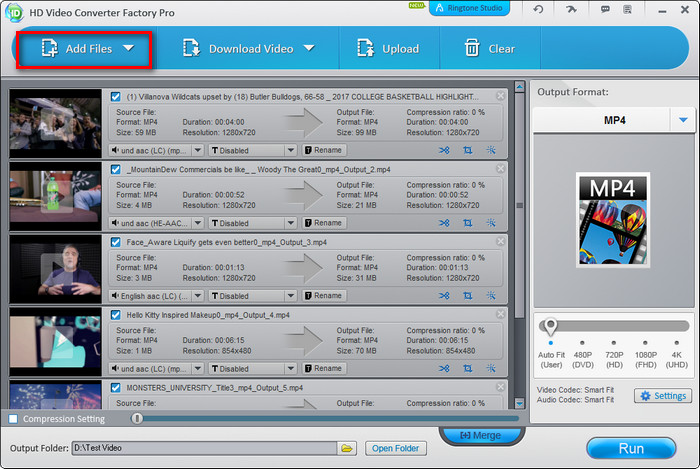Click the clip scissors icon for MountainDew video

coord(444,223)
